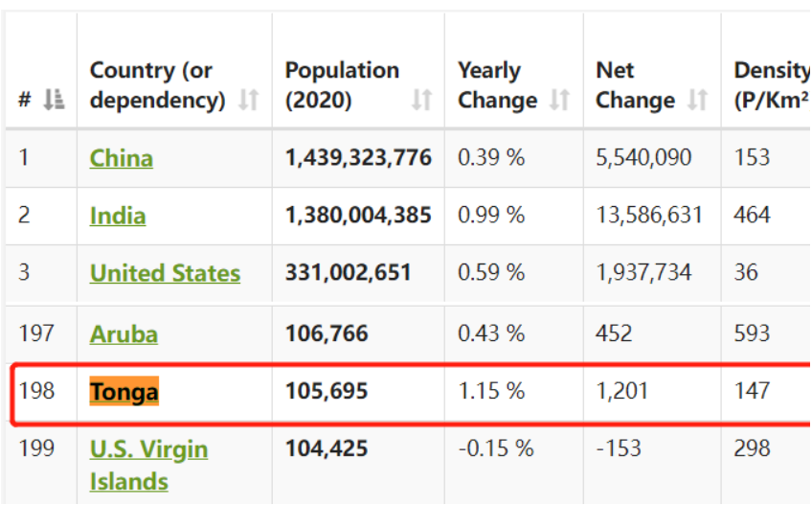812x505 pixels.
Task: Sort table by rank number icon
Action: tap(55, 100)
